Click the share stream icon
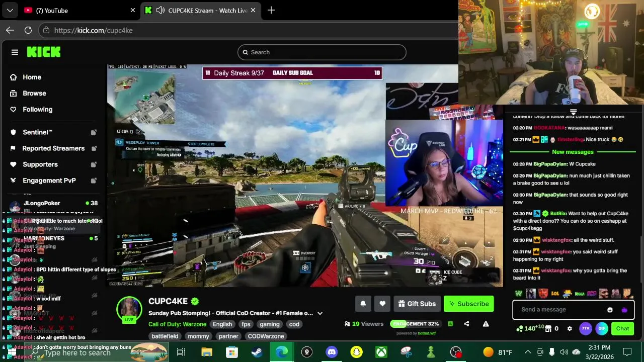Image resolution: width=644 pixels, height=362 pixels. click(466, 324)
